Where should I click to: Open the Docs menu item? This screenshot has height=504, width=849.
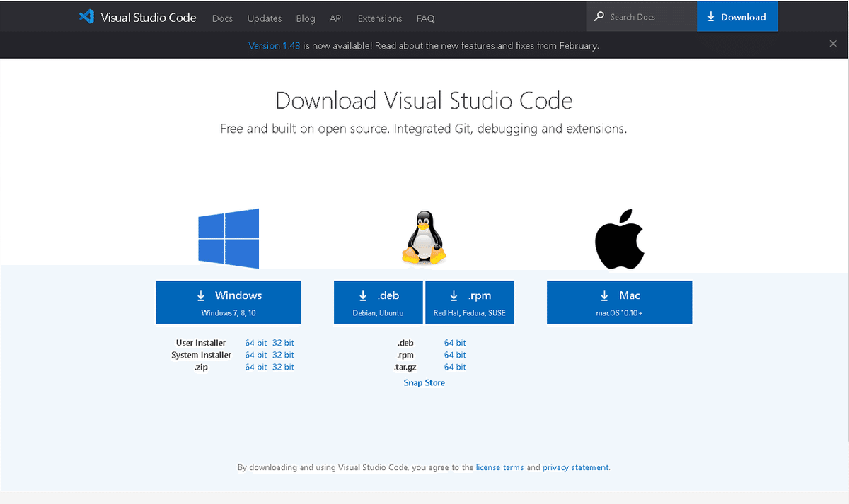(222, 18)
